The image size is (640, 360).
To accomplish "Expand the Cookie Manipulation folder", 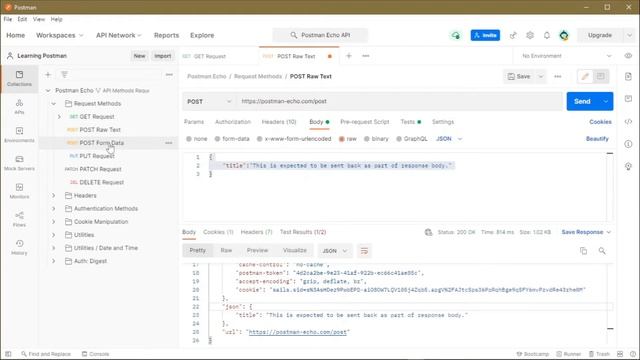I will (53, 222).
